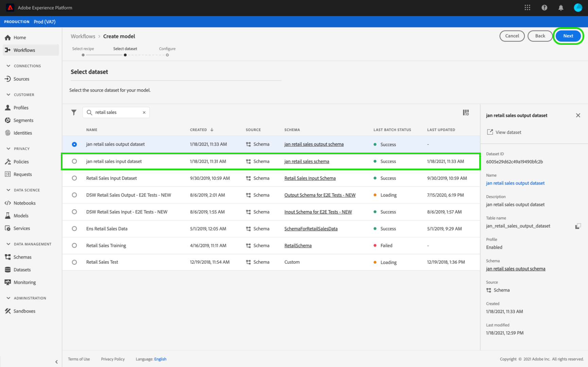Open the app switcher grid icon
Image resolution: width=588 pixels, height=367 pixels.
[x=527, y=7]
